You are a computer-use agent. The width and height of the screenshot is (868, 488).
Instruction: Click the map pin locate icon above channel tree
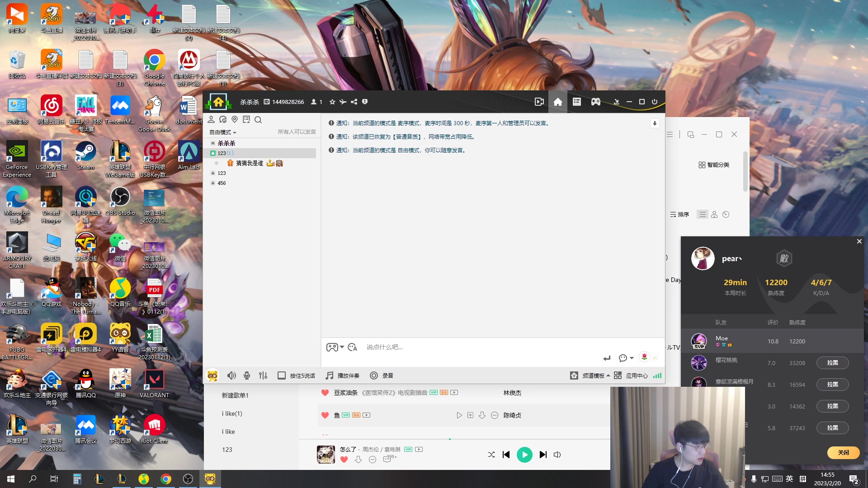[x=235, y=120]
